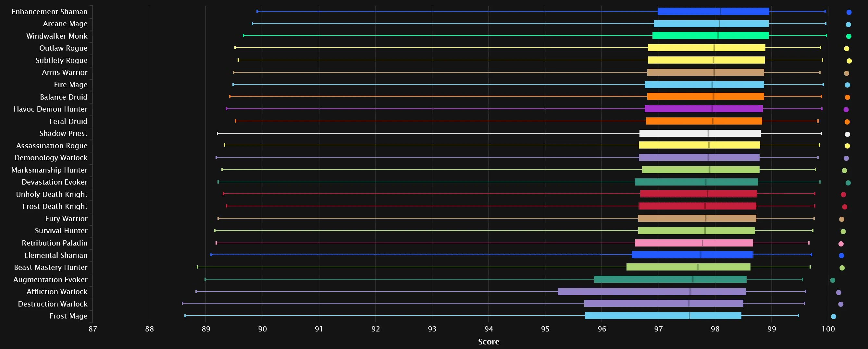Viewport: 868px width, 349px height.
Task: Click the Augmentation Evoker box plot bar
Action: 670,279
